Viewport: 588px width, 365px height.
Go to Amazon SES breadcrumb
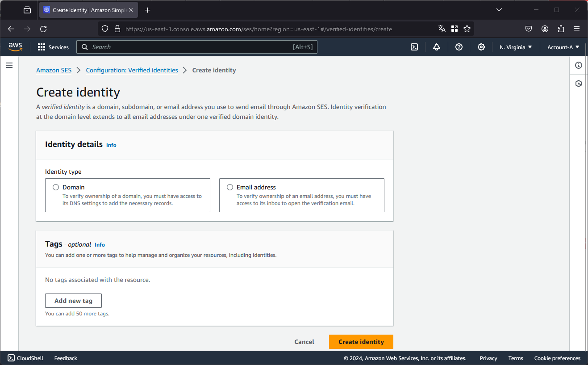54,70
